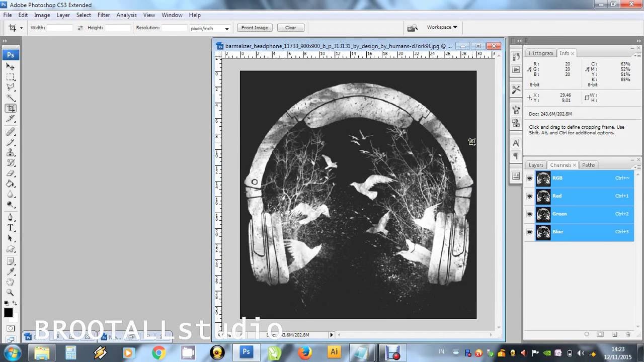
Task: Click the Front Image button
Action: coord(255,28)
